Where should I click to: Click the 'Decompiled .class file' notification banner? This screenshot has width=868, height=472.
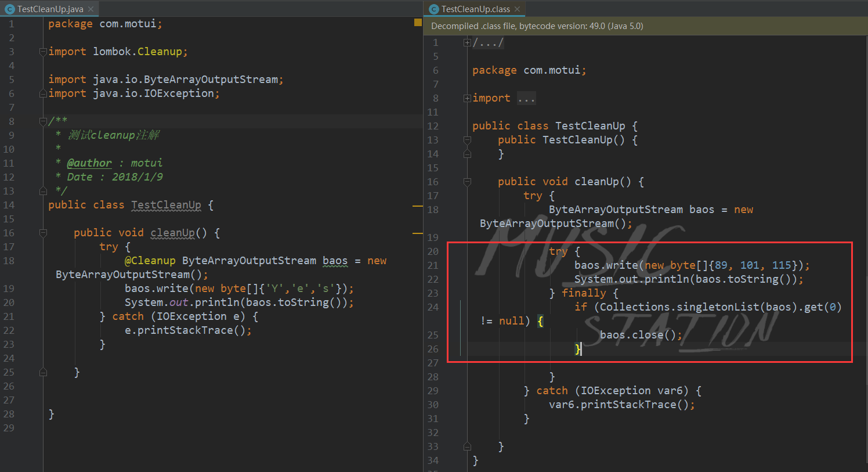[x=646, y=26]
